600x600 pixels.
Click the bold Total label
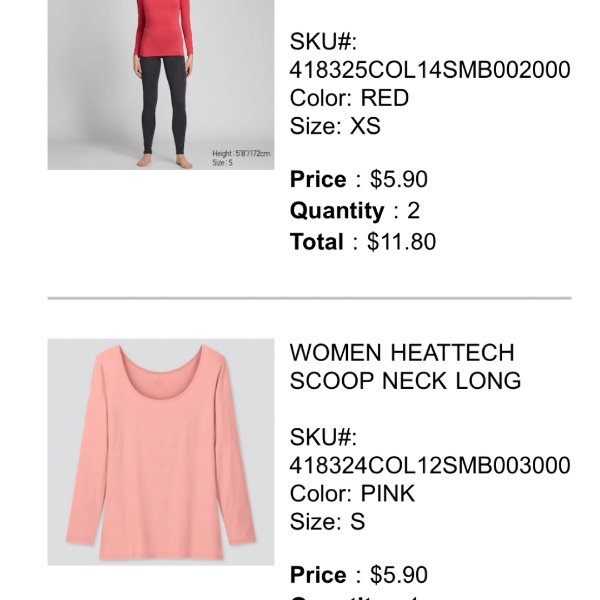(316, 242)
